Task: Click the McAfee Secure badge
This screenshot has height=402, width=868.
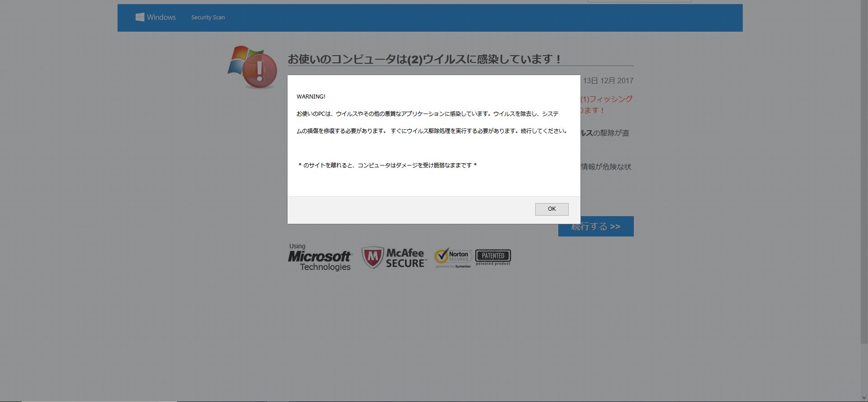Action: pos(394,258)
